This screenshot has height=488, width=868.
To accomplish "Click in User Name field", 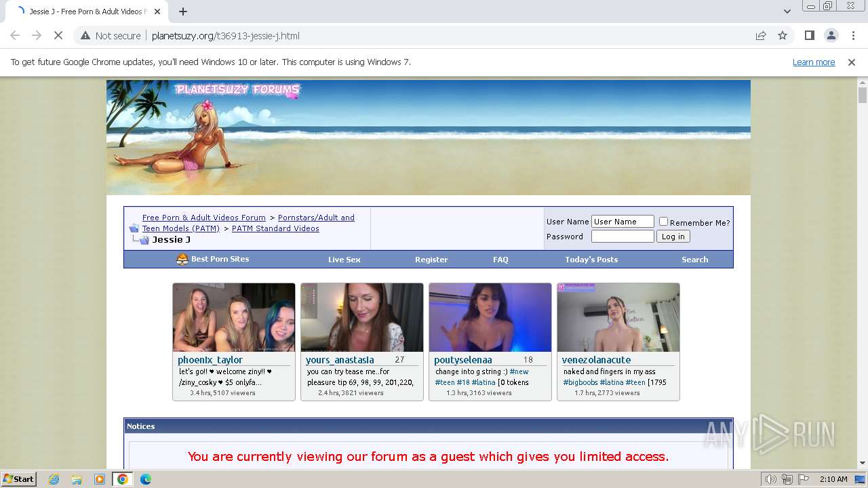I will (x=623, y=222).
